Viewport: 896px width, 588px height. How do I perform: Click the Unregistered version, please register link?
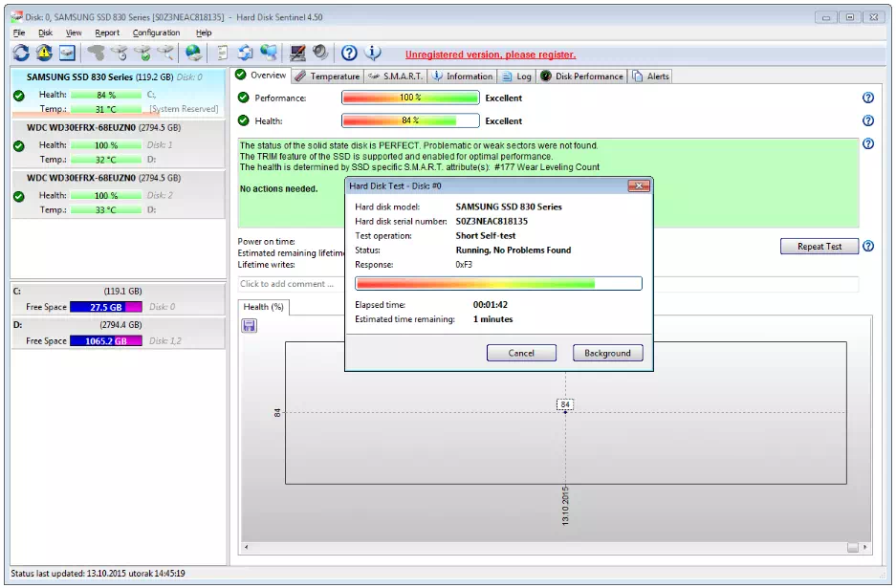tap(491, 54)
